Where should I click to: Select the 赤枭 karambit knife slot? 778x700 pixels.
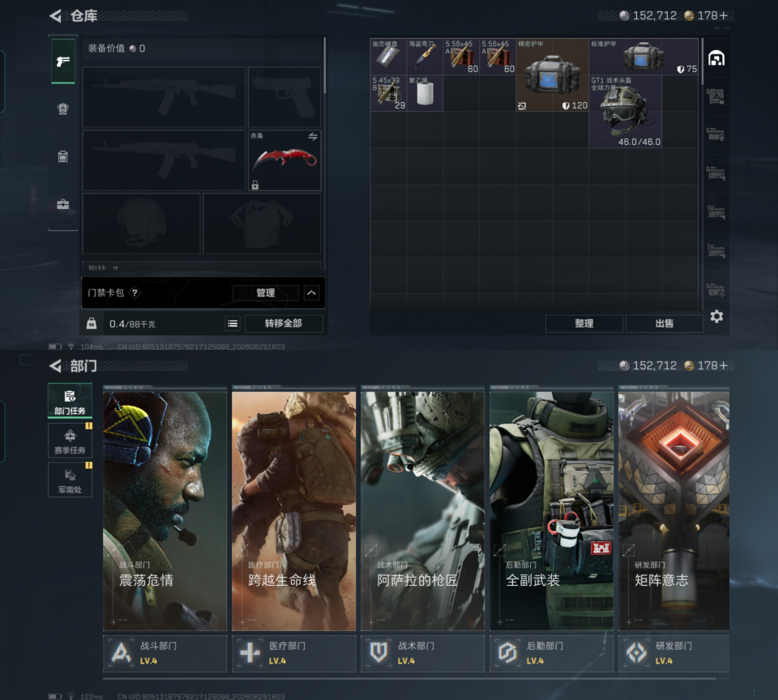tap(284, 160)
